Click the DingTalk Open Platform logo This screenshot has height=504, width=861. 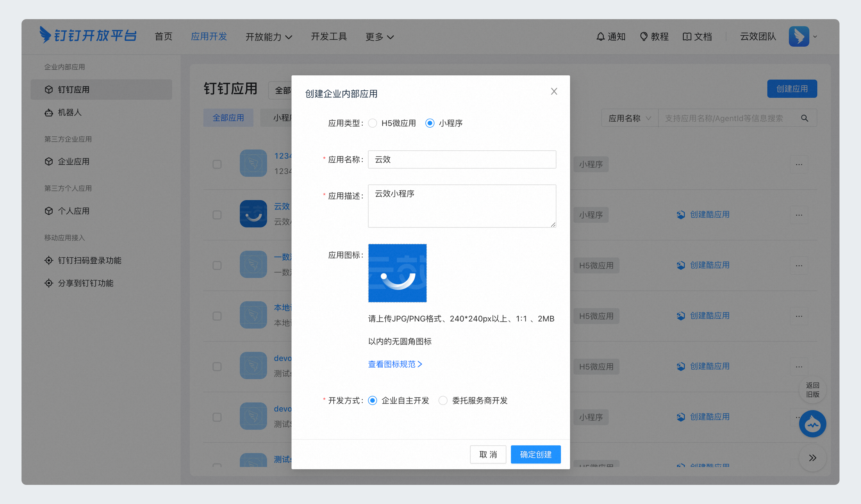[x=88, y=35]
